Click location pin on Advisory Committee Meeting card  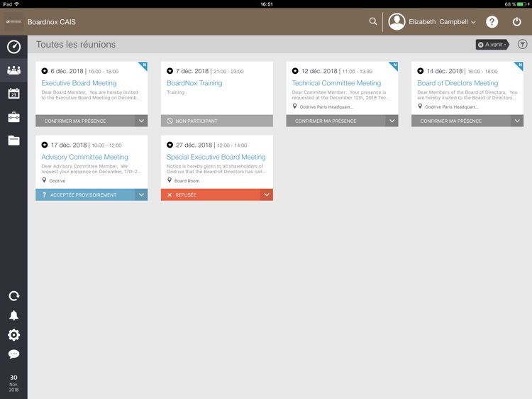[x=44, y=180]
